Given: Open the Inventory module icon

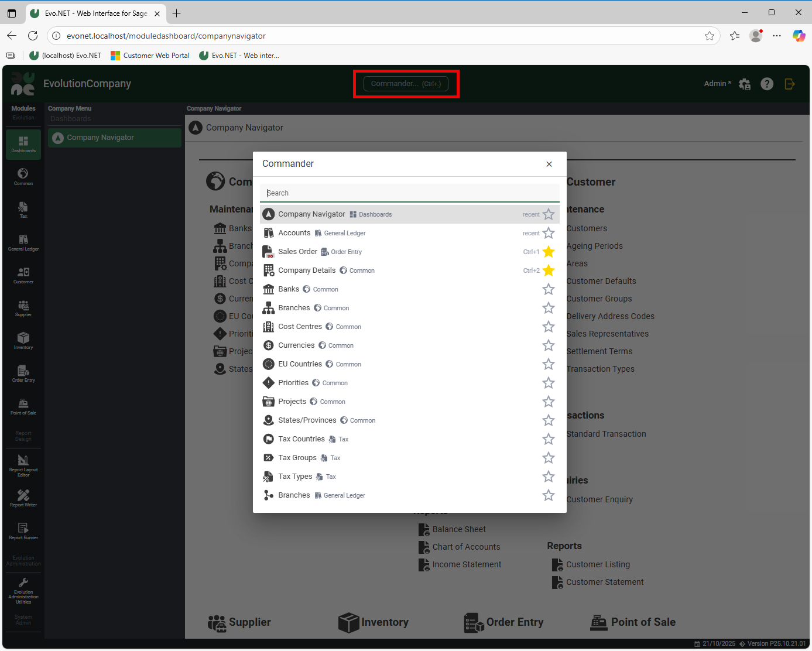Looking at the screenshot, I should coord(23,341).
